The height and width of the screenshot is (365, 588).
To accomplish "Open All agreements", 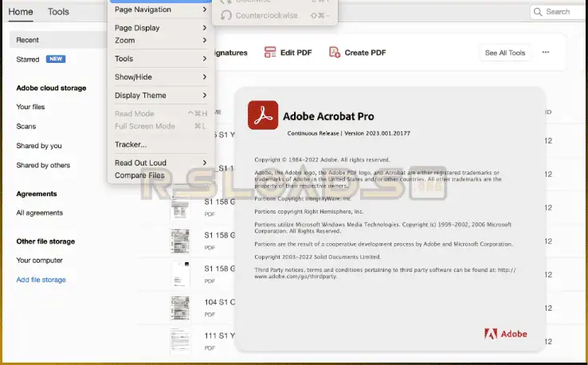I will pos(39,213).
